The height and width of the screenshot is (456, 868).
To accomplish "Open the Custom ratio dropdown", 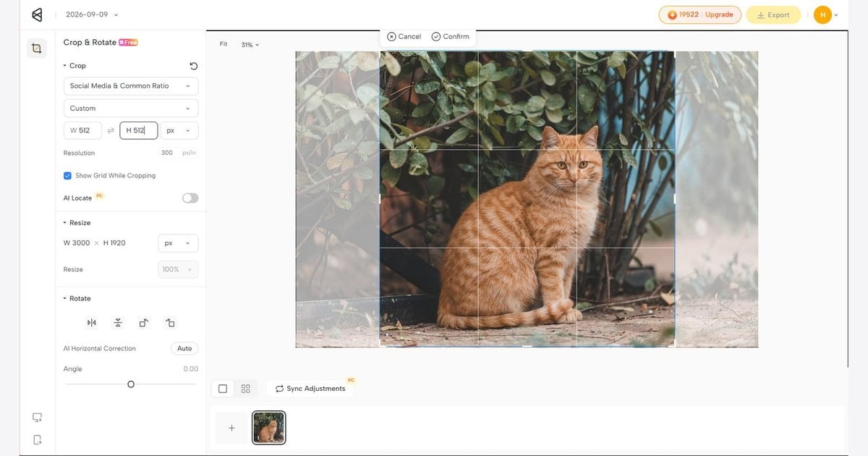I will [131, 108].
